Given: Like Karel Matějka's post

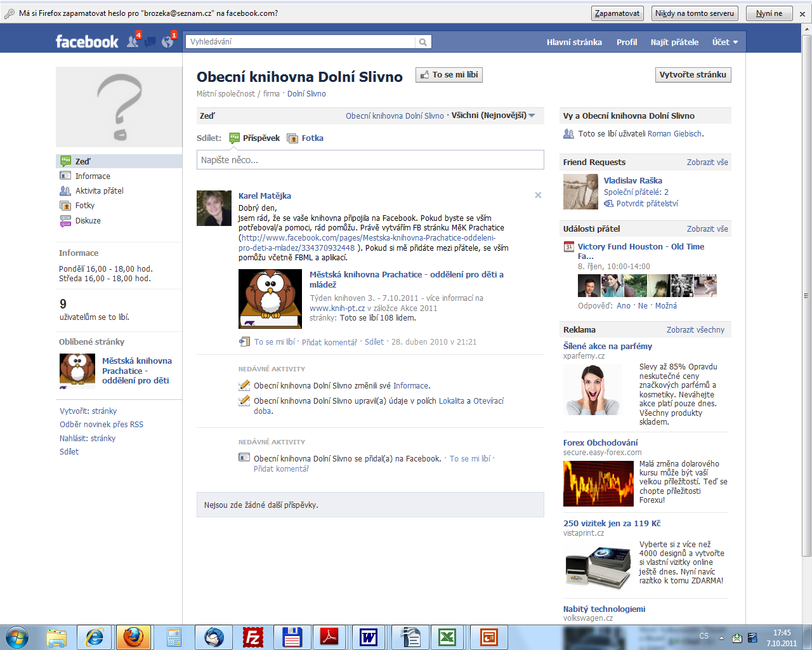Looking at the screenshot, I should 275,342.
